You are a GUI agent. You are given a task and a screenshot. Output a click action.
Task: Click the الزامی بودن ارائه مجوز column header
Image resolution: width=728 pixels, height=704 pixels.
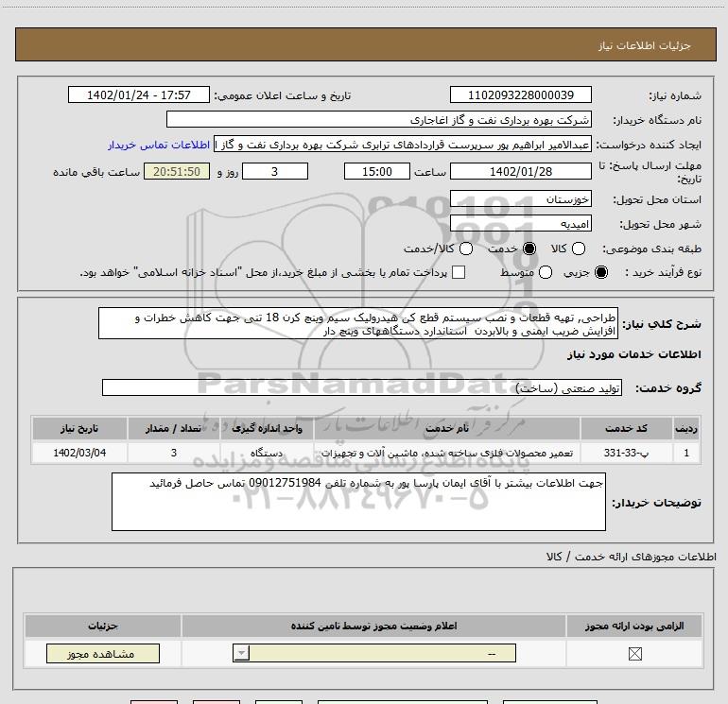(x=634, y=626)
